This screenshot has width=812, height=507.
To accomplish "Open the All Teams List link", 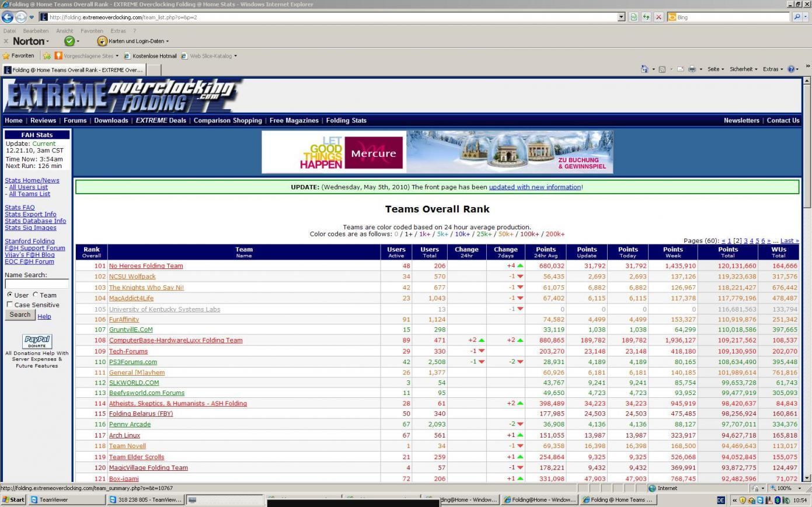I will (30, 194).
